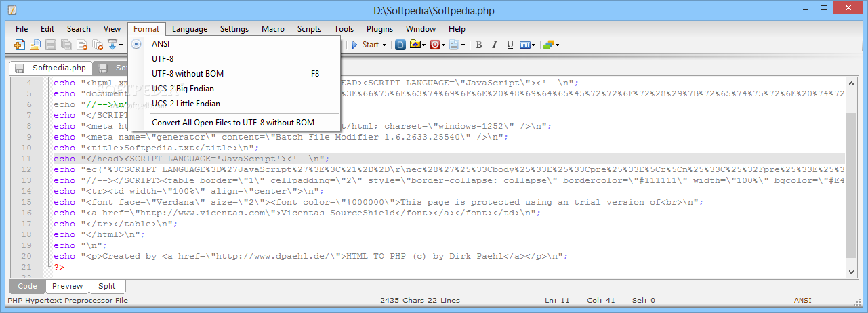Click the Open file folder icon

(35, 45)
